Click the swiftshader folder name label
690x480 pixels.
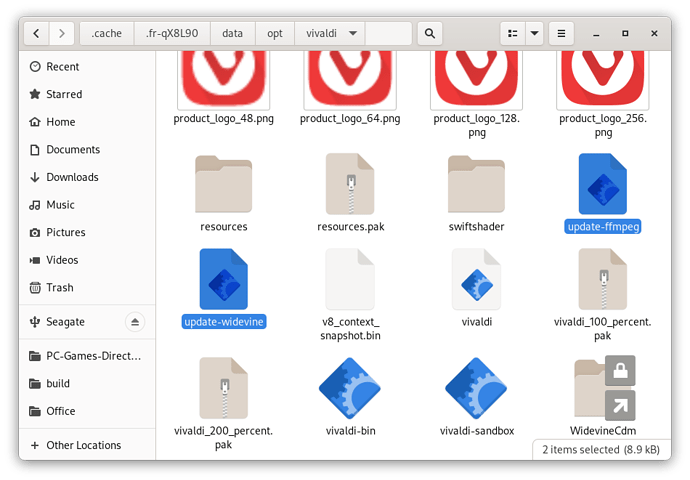pos(477,227)
